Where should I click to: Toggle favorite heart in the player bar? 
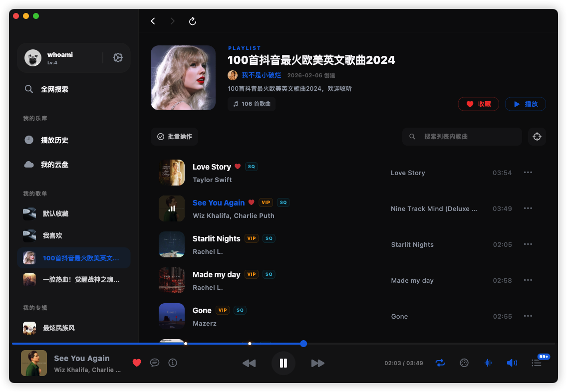coord(137,363)
